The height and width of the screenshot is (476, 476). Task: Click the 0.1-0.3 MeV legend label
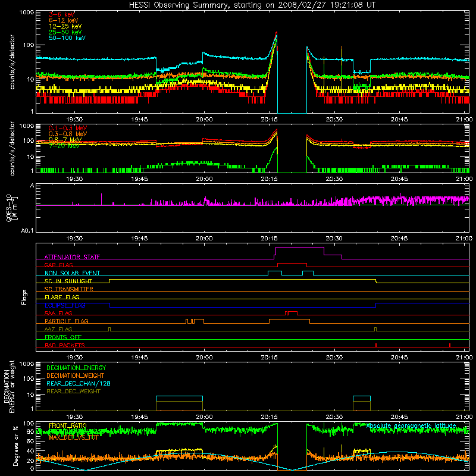pos(68,128)
